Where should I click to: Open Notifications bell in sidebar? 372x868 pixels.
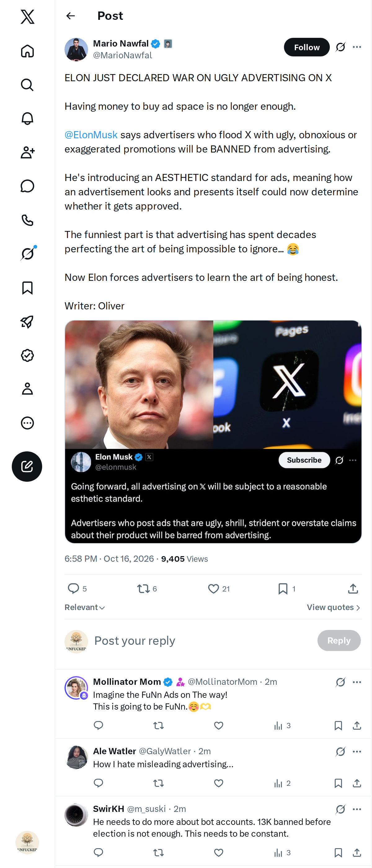coord(27,119)
